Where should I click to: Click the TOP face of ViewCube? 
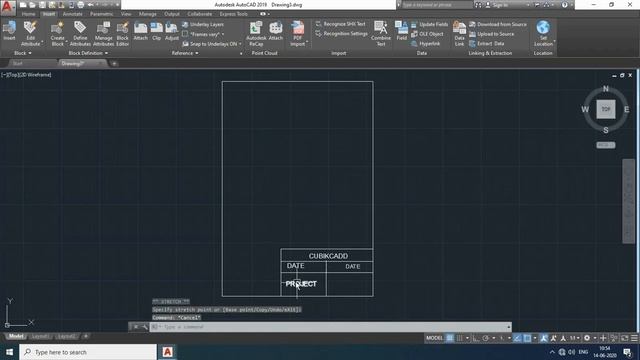tap(606, 109)
